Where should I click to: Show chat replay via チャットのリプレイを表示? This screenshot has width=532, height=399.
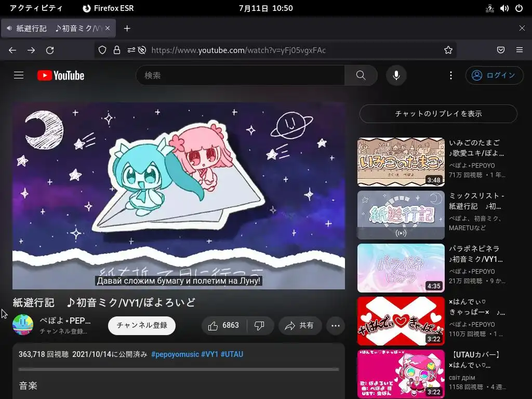pyautogui.click(x=438, y=114)
